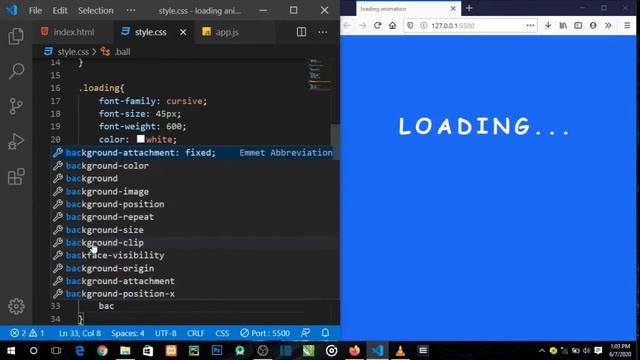Click the errors and warnings count in the status bar

(27, 333)
